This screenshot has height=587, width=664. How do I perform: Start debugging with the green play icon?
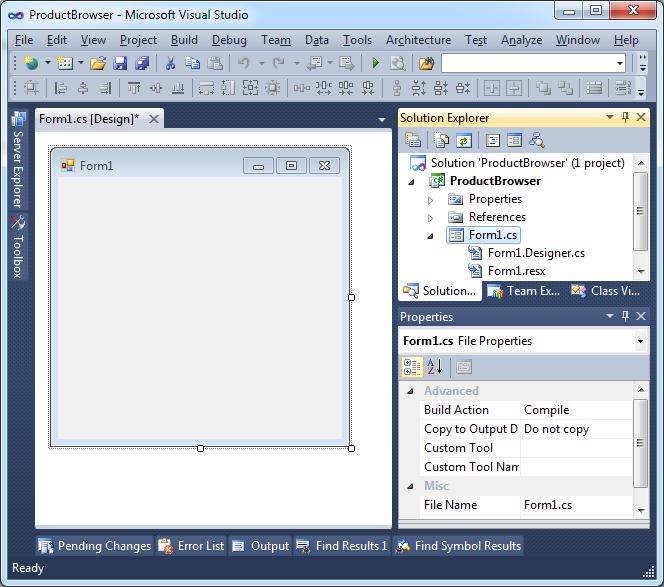tap(375, 64)
